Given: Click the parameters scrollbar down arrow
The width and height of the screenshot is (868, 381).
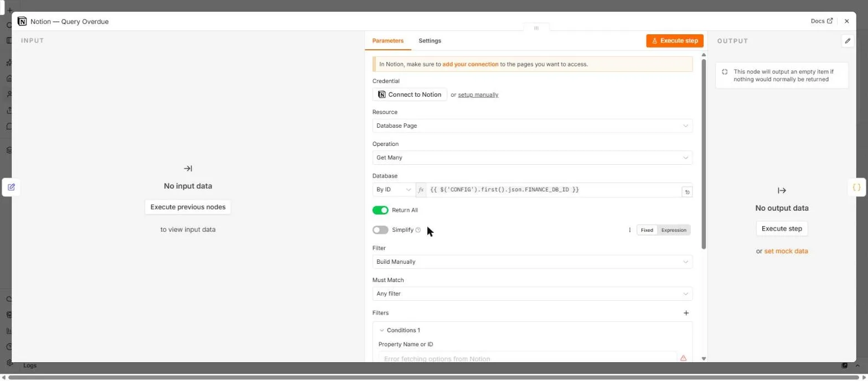Looking at the screenshot, I should coord(704,358).
